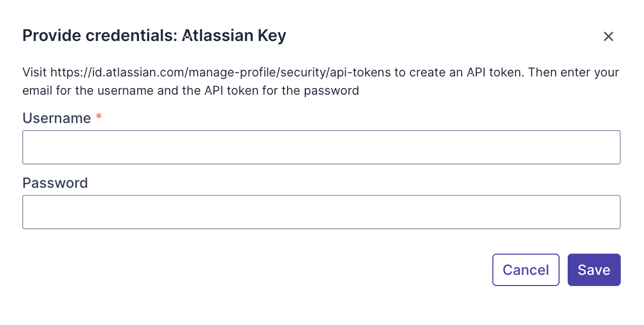Click the id.atlassian.com API tokens URL

(x=220, y=72)
